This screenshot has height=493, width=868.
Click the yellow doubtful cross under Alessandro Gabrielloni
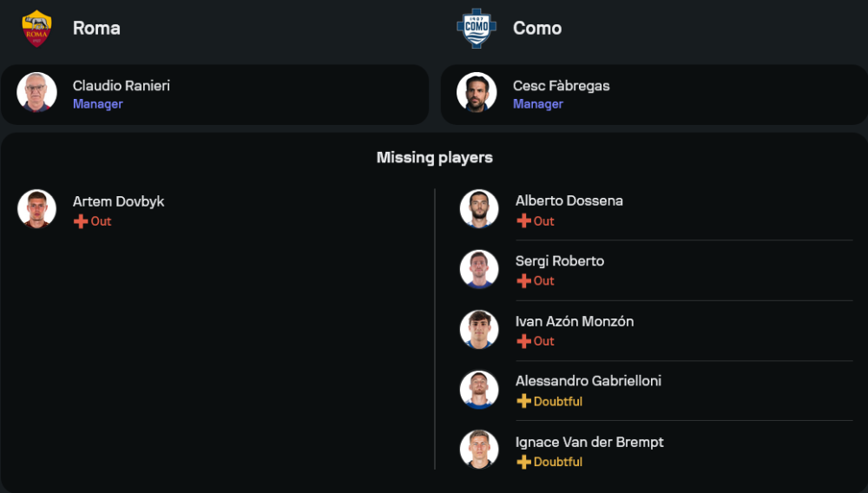(x=523, y=401)
